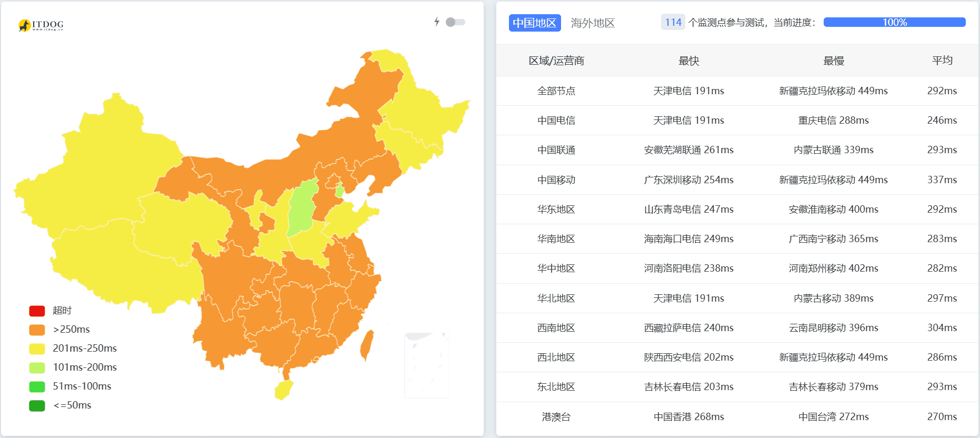Click the 中国电信 row label
Screen dimensions: 980x438
point(556,120)
